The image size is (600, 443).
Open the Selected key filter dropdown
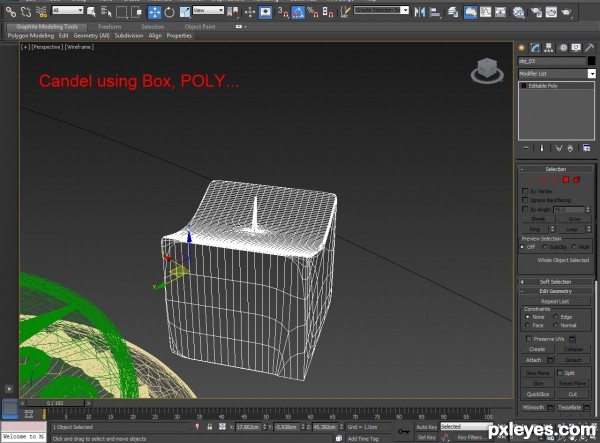point(466,427)
